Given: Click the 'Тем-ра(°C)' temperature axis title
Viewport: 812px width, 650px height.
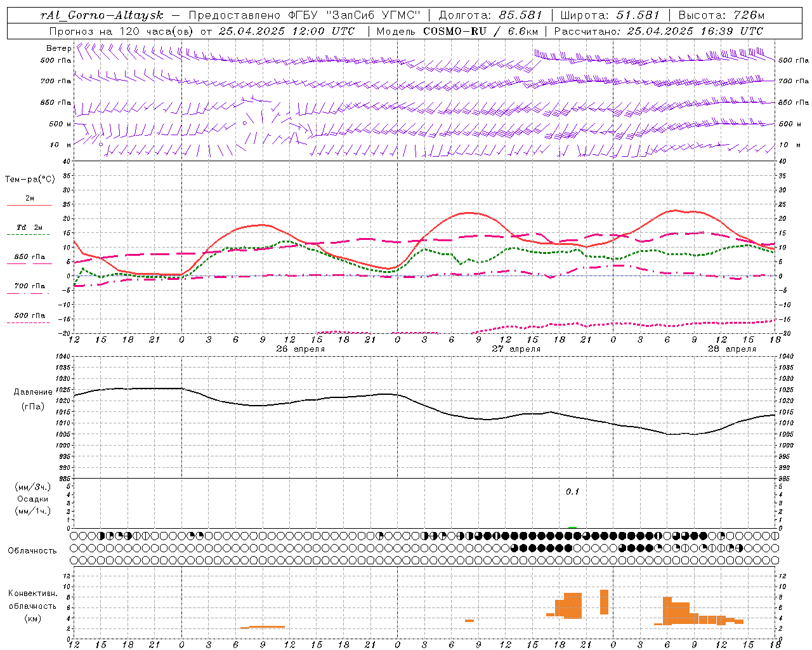Looking at the screenshot, I should [30, 180].
